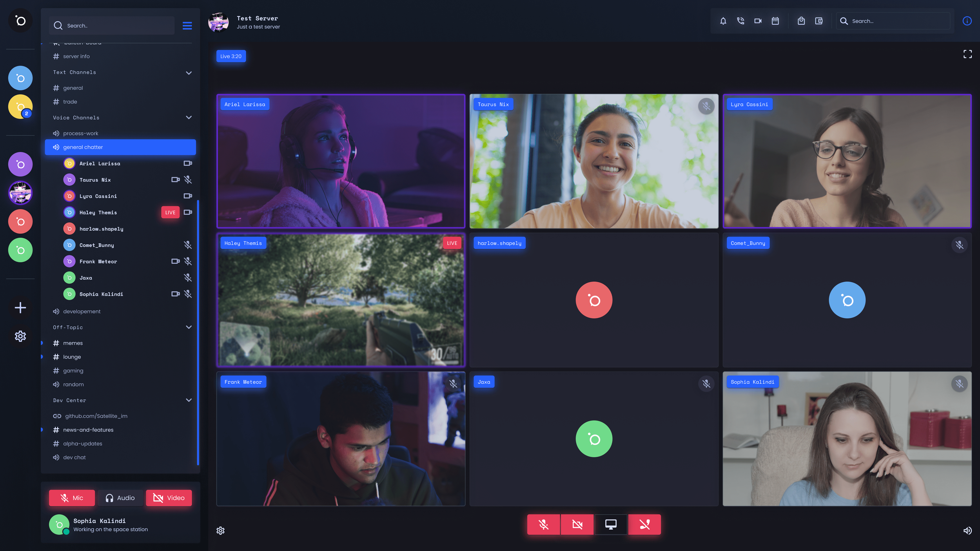Click the video camera icon in the header
Viewport: 980px width, 551px height.
click(758, 21)
